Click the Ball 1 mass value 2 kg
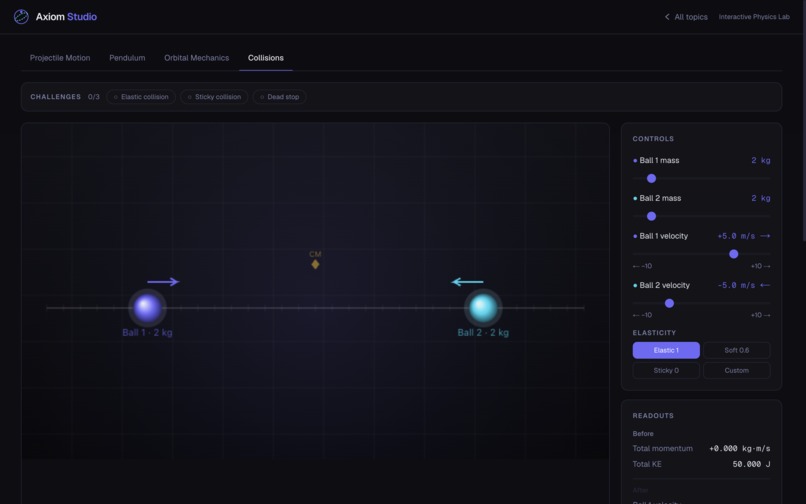The width and height of the screenshot is (806, 504). point(761,160)
